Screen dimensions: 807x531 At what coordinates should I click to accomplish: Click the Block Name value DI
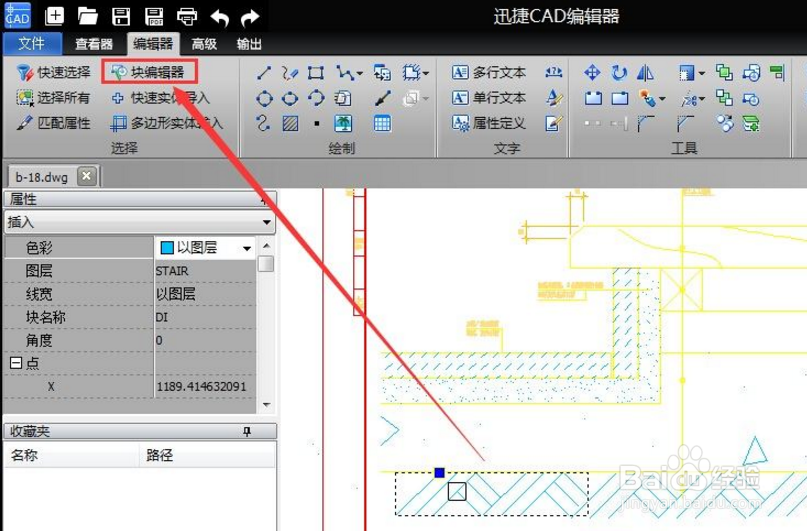[x=162, y=317]
